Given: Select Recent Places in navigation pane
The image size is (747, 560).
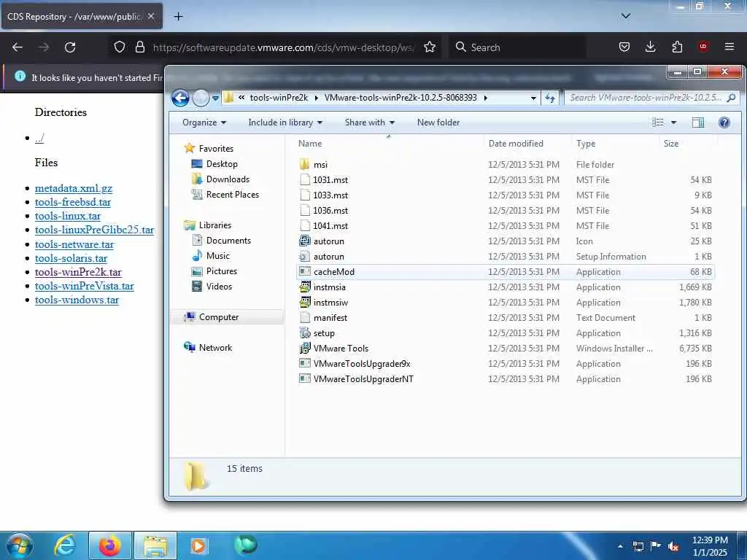Looking at the screenshot, I should [x=232, y=194].
